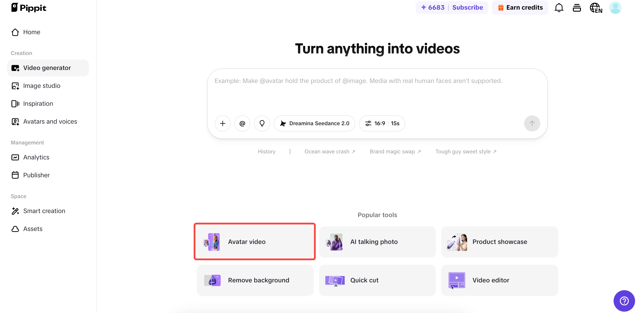Submit the prompt with the arrow button
Screen dimensions: 644x313
click(532, 123)
